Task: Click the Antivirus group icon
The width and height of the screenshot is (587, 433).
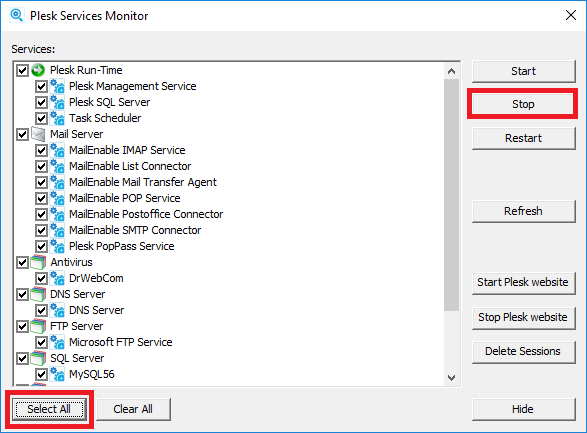Action: [x=38, y=262]
